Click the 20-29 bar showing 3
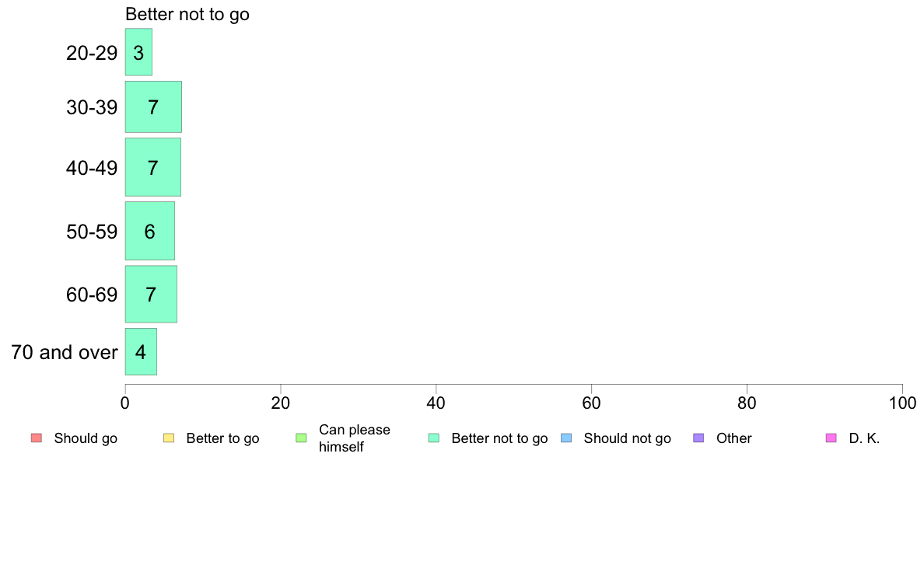The image size is (924, 572). tap(138, 52)
